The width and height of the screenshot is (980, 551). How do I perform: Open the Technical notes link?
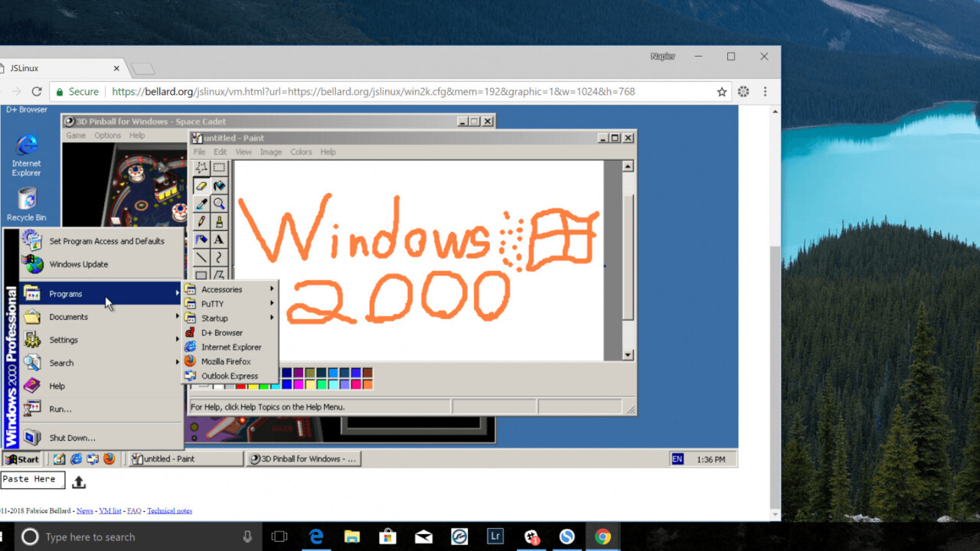[169, 510]
